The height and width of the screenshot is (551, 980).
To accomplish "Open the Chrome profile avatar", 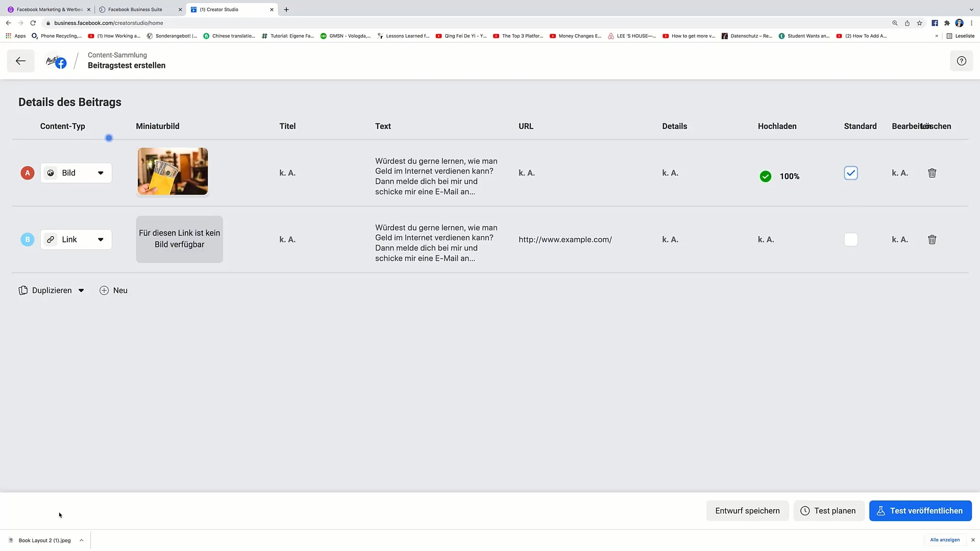I will click(x=959, y=23).
